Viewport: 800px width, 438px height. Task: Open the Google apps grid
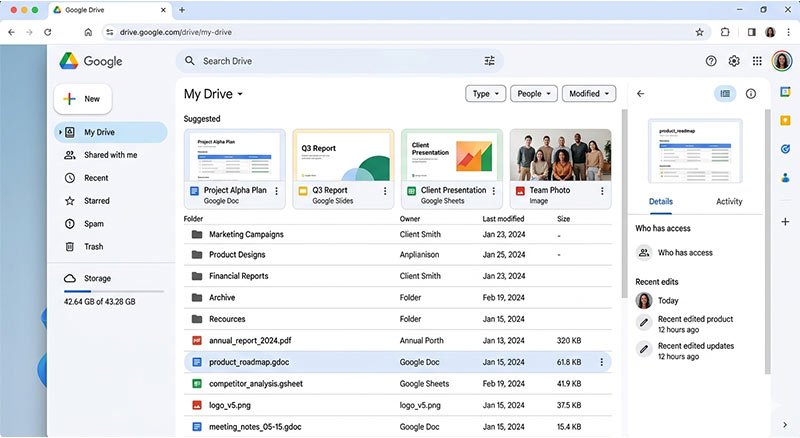click(757, 61)
